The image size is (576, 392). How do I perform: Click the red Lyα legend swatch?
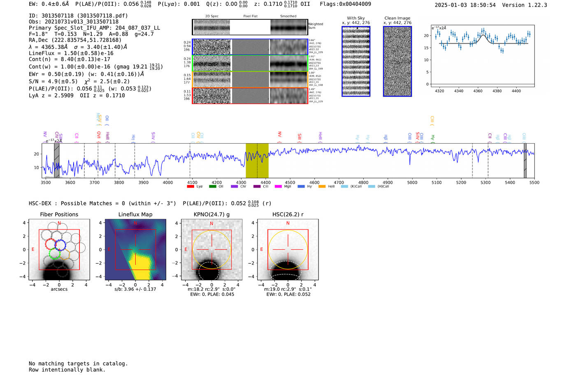[x=190, y=187]
